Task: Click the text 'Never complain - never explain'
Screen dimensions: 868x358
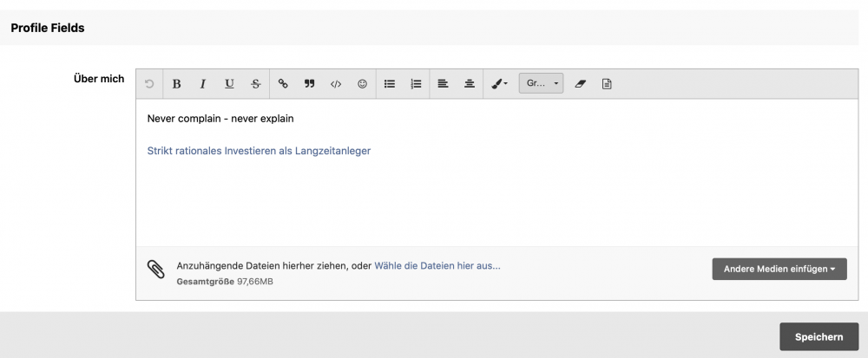Action: (x=220, y=119)
